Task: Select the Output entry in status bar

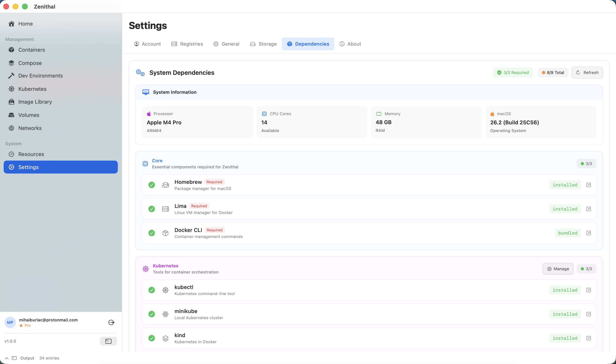Action: coord(27,358)
